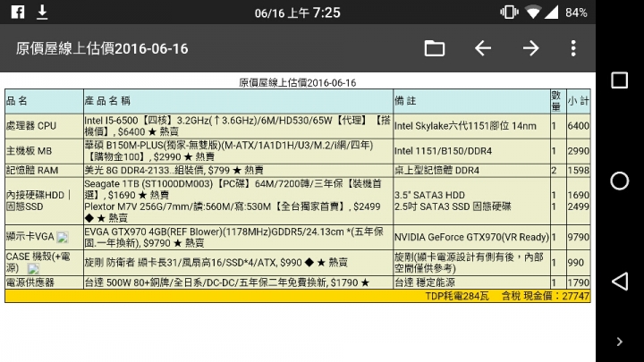Tap the Wi-Fi status icon

coord(533,13)
